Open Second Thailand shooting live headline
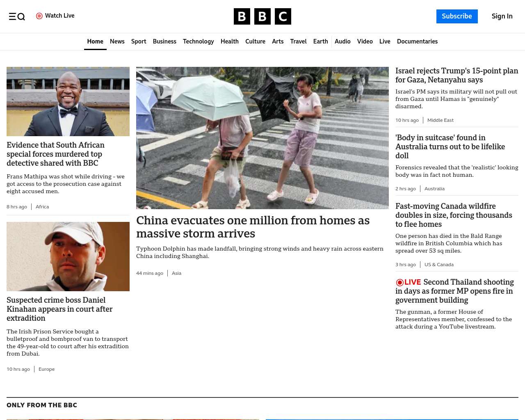Viewport: 525px width, 420px height. tap(454, 291)
